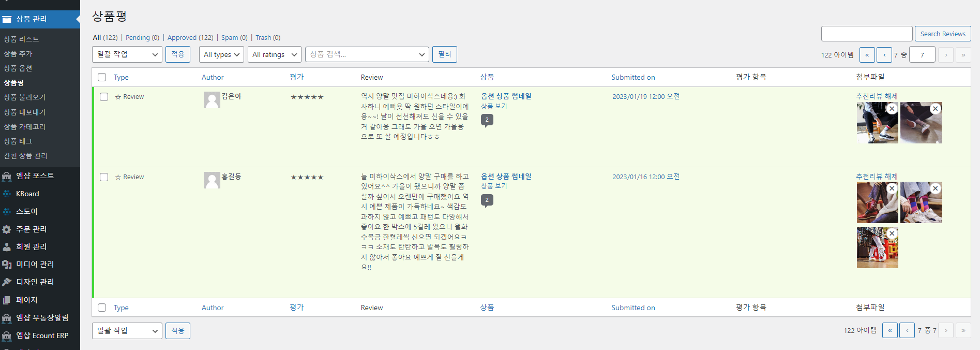Viewport: 980px width, 350px height.
Task: Switch to the Approved reviews filter
Action: point(182,38)
